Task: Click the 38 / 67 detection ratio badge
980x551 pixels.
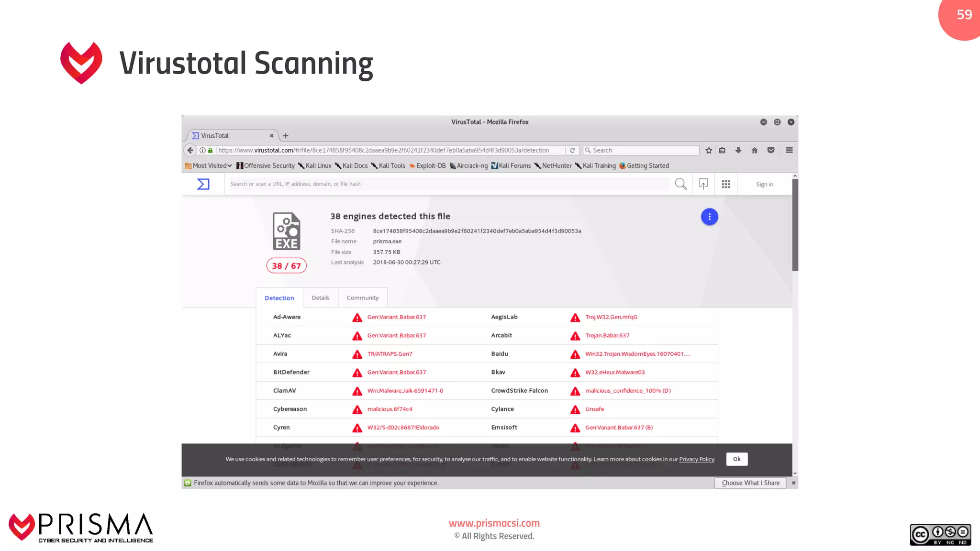Action: [287, 266]
